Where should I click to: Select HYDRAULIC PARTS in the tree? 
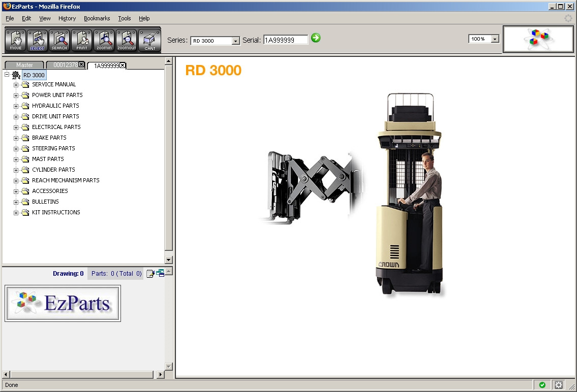pyautogui.click(x=55, y=106)
